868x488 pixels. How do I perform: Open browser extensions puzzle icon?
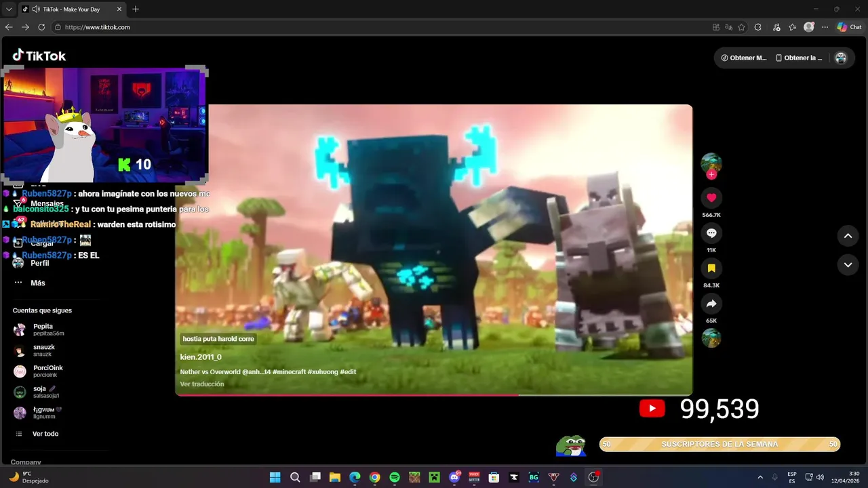pyautogui.click(x=758, y=27)
